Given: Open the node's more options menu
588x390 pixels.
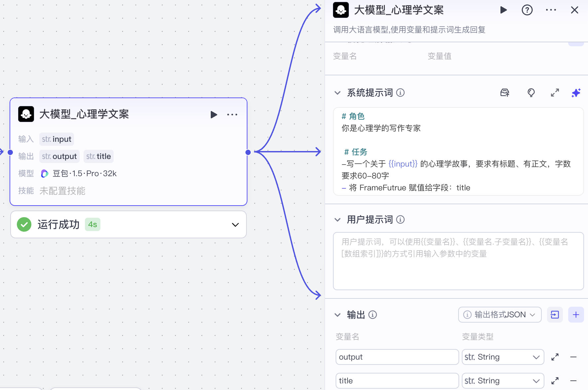Looking at the screenshot, I should click(x=232, y=114).
